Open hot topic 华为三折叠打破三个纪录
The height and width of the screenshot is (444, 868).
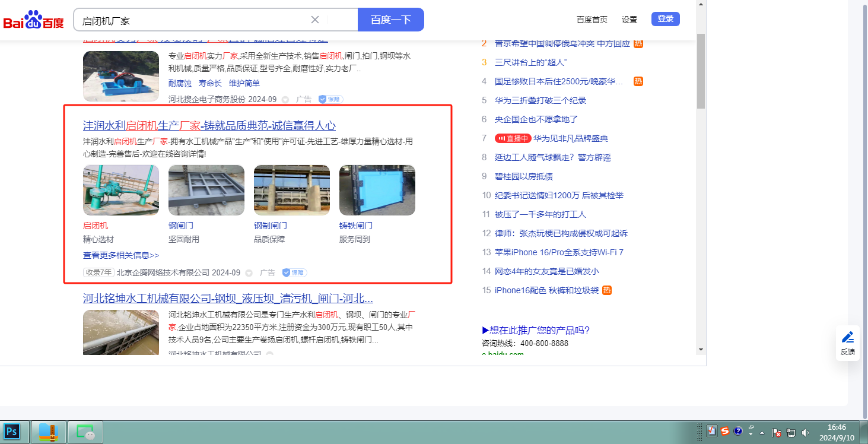(540, 100)
